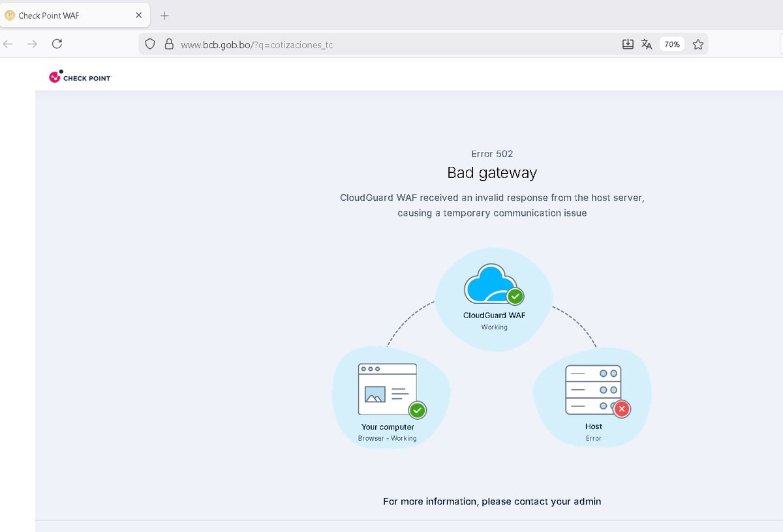Click the Host server illustration
The width and height of the screenshot is (783, 532).
pyautogui.click(x=593, y=388)
